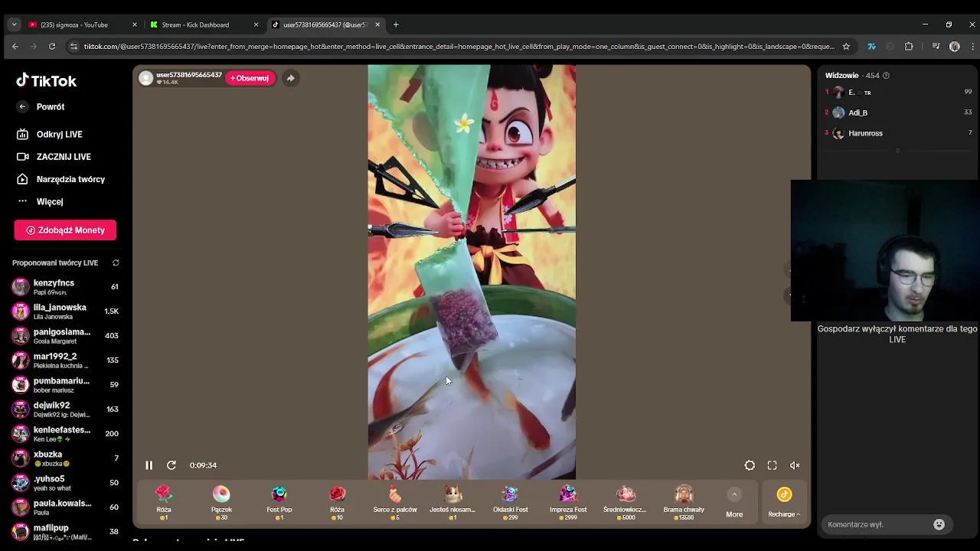Follow streamer with Obserwuj button
Image resolution: width=980 pixels, height=551 pixels.
tap(250, 78)
